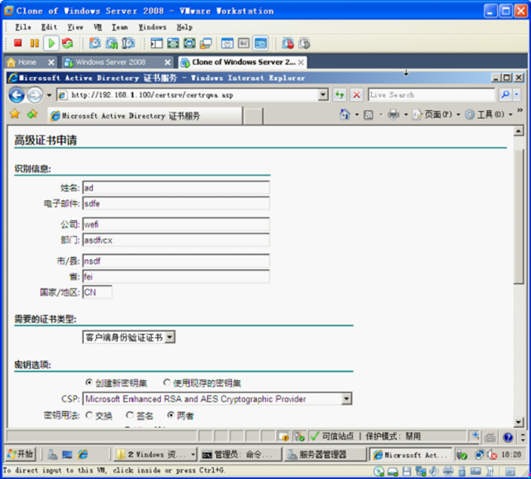Screen dimensions: 531x479
Task: Open the VMware Help menu
Action: point(185,27)
